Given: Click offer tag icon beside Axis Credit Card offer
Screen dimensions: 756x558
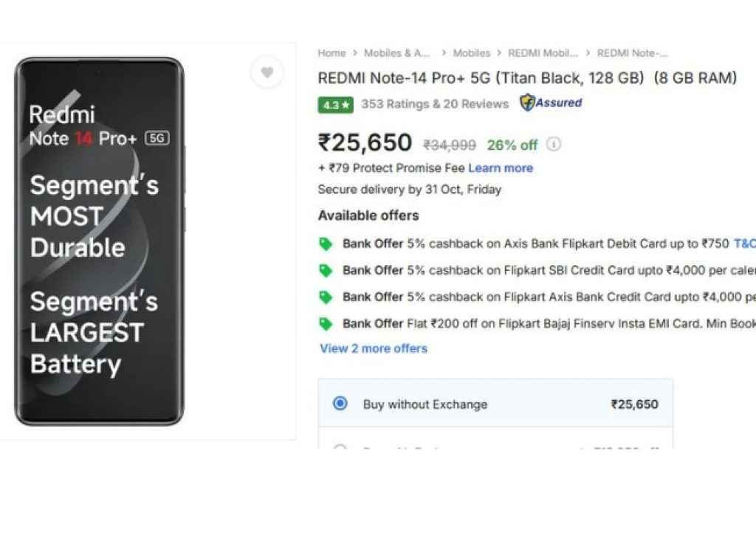Looking at the screenshot, I should (x=325, y=297).
